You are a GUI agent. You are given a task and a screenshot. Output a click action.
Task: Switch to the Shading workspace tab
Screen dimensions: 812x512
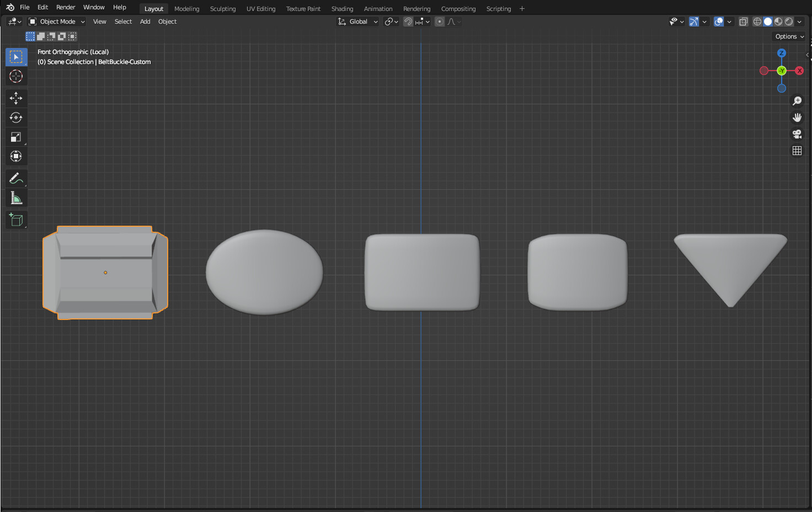[x=342, y=9]
